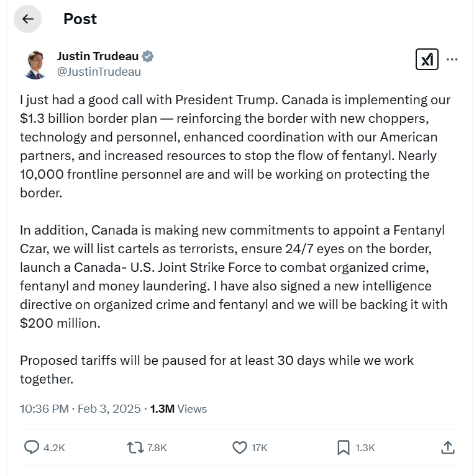This screenshot has height=476, width=474.
Task: Click the share upload icon
Action: point(447,447)
